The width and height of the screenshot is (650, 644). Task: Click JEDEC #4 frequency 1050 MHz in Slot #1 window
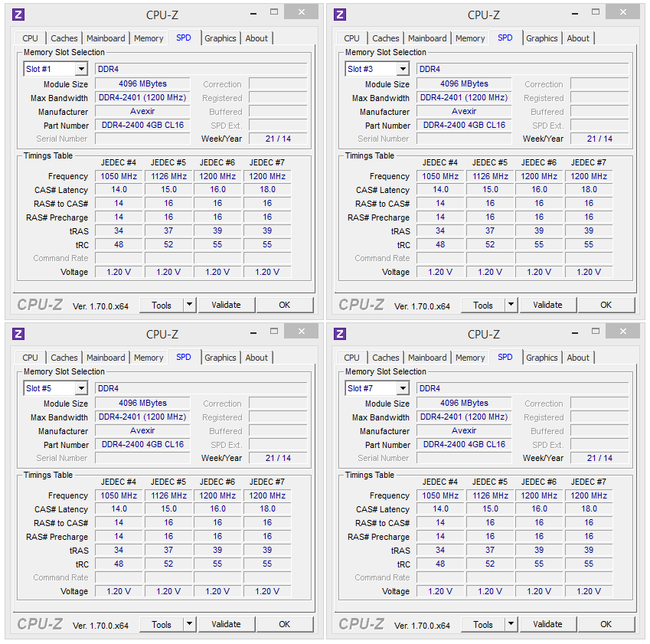point(119,176)
